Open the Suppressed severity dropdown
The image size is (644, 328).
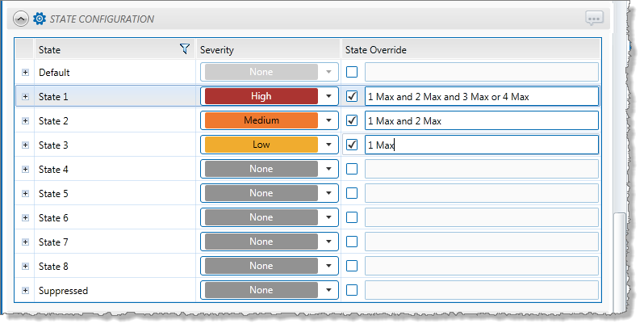click(328, 290)
